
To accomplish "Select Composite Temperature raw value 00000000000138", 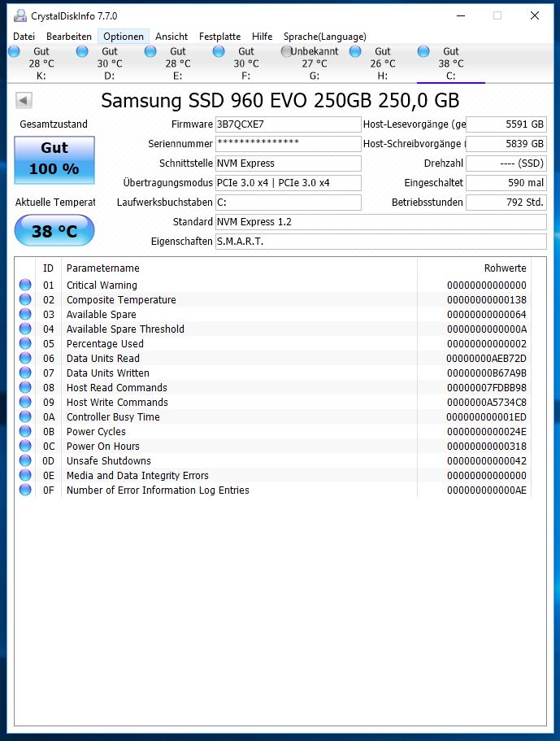I will coord(486,299).
